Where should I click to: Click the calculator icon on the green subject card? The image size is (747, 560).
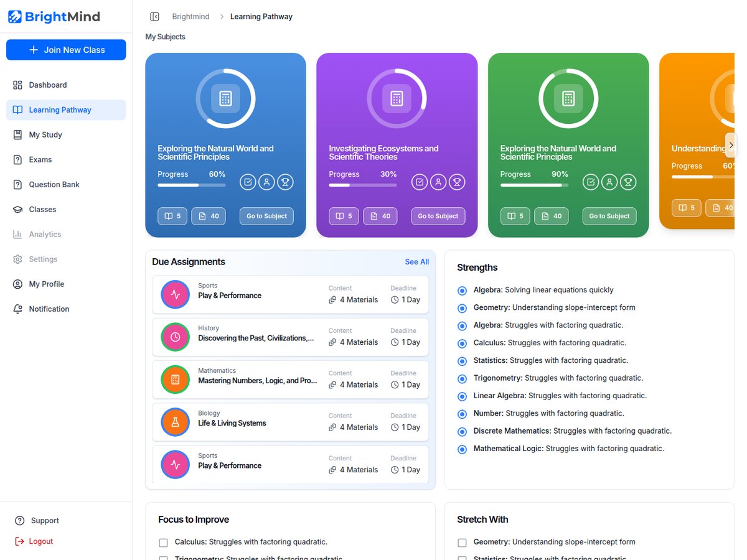(x=568, y=98)
